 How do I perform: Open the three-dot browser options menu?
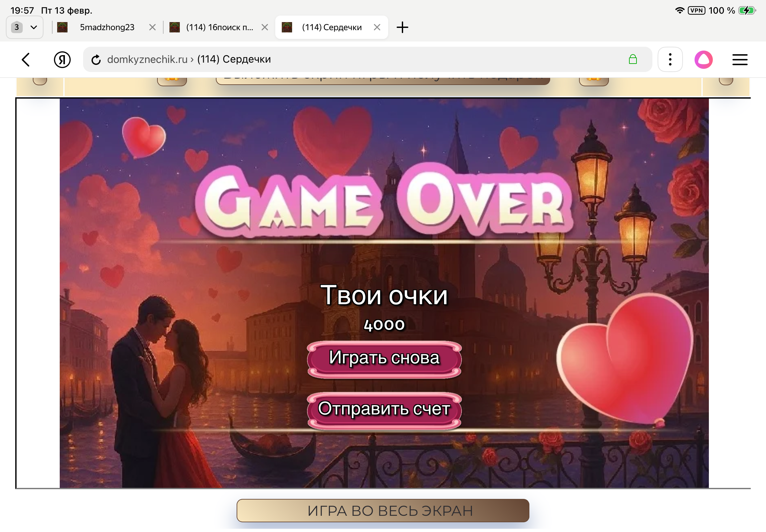point(670,59)
